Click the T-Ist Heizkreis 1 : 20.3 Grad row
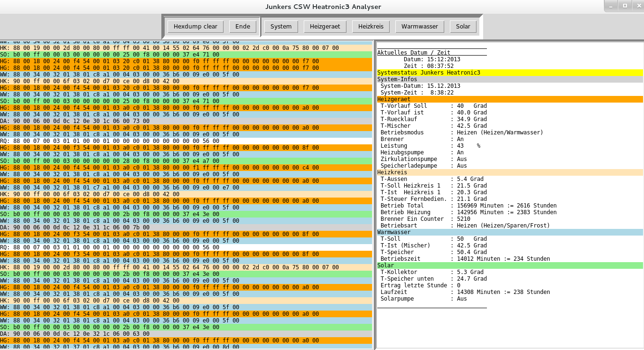This screenshot has height=350, width=644. 434,192
